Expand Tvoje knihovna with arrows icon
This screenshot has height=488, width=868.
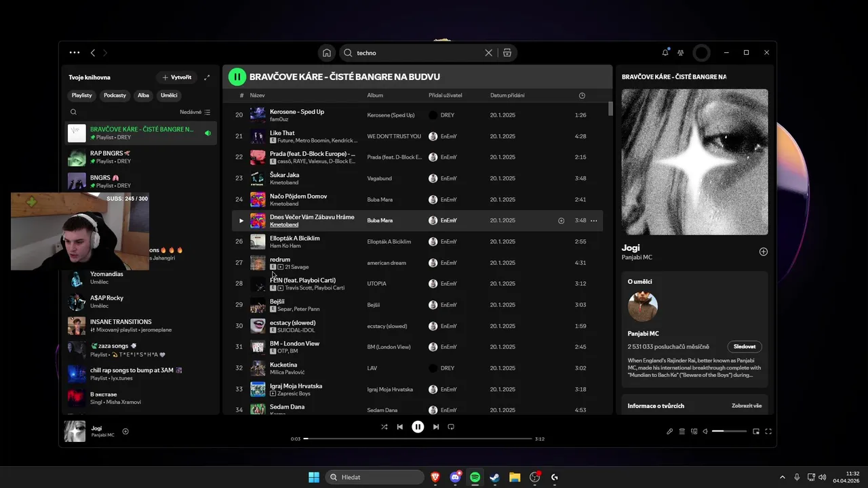tap(207, 77)
